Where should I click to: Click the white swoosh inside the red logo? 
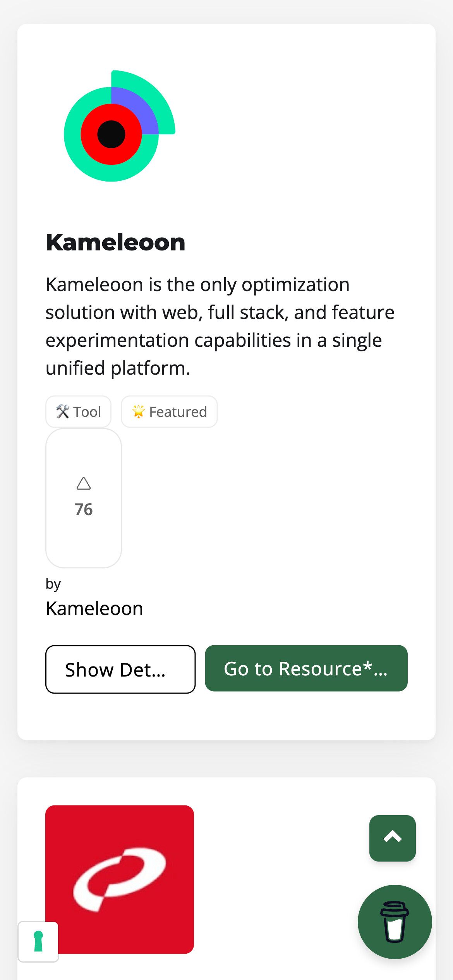point(120,879)
